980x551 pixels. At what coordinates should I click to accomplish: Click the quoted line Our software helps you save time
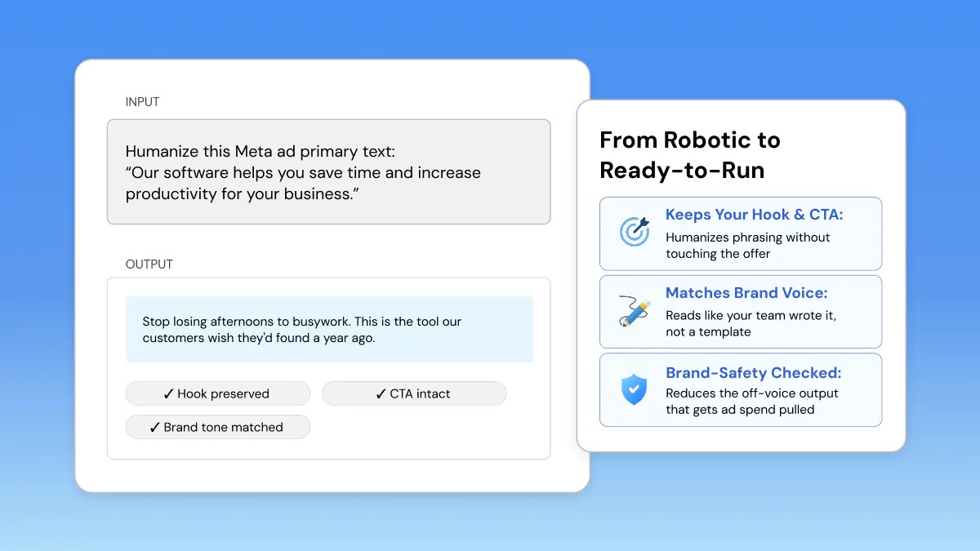pos(303,184)
